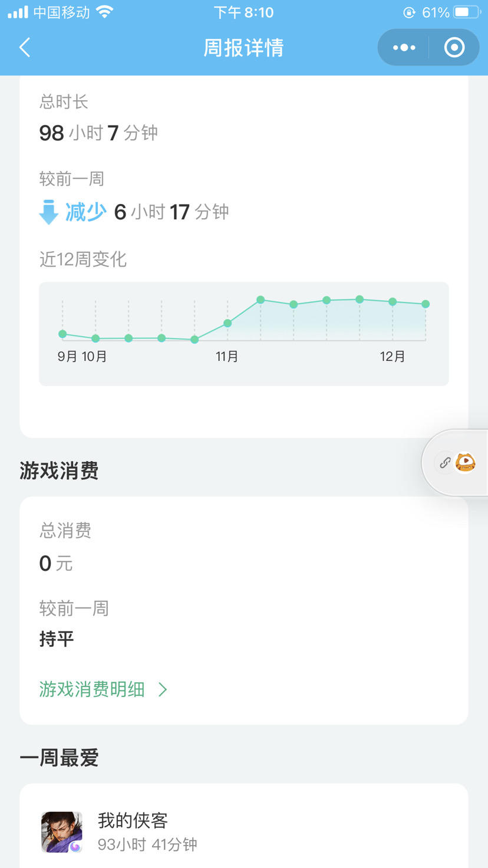
Task: Open 游戏消费明细 details link
Action: click(x=92, y=689)
